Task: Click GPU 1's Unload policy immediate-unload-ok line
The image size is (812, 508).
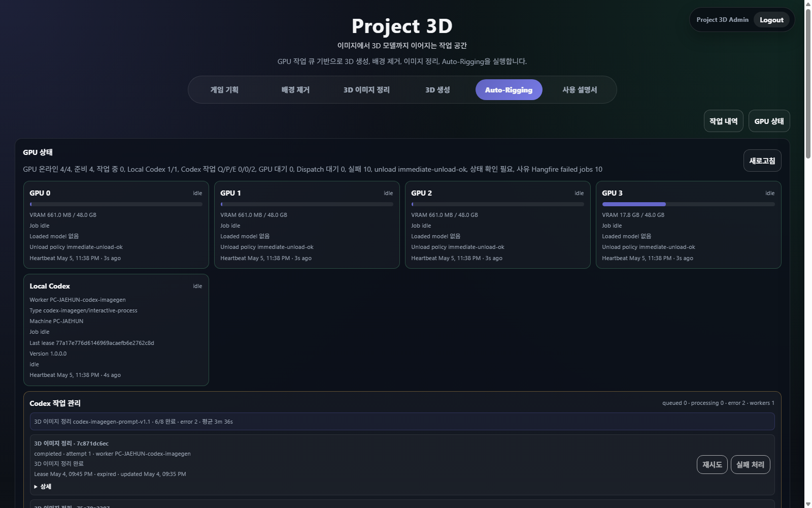Action: tap(267, 247)
